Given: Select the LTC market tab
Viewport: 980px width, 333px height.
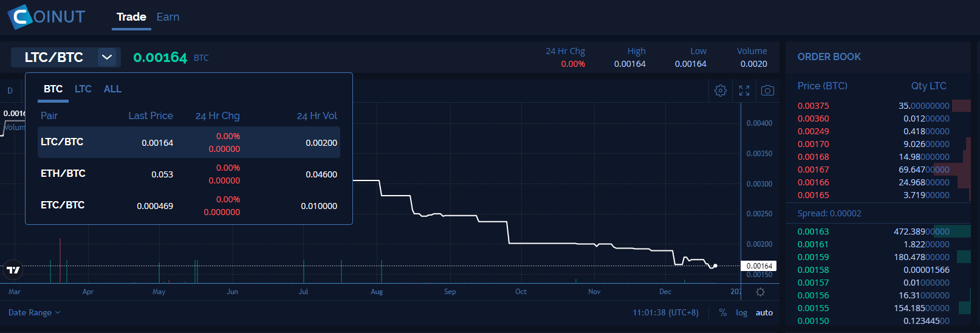Looking at the screenshot, I should [x=83, y=89].
